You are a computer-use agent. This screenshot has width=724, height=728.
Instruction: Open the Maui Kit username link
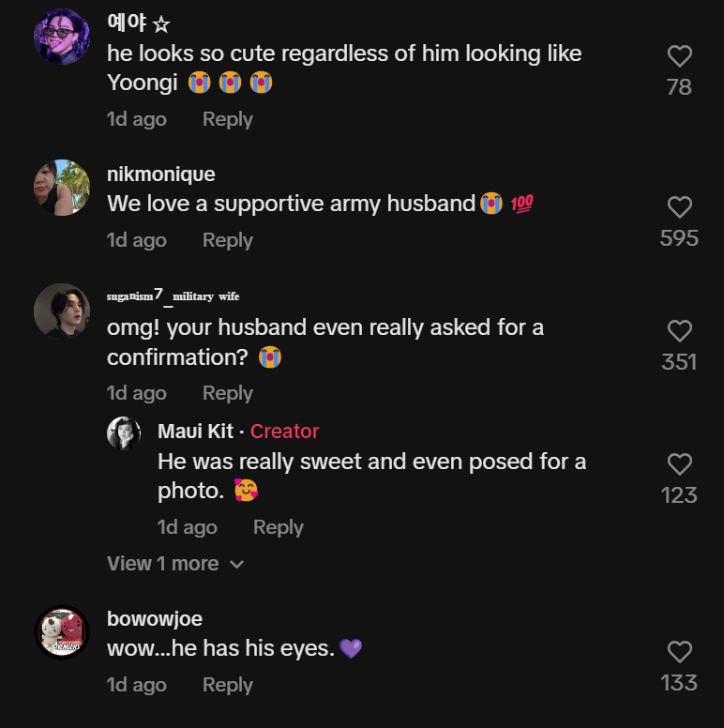coord(195,432)
